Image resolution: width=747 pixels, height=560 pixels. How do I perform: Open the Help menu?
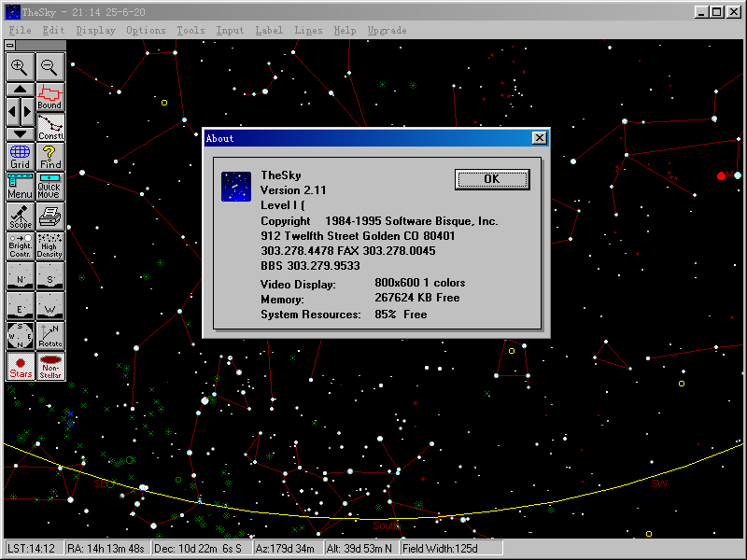click(x=345, y=31)
